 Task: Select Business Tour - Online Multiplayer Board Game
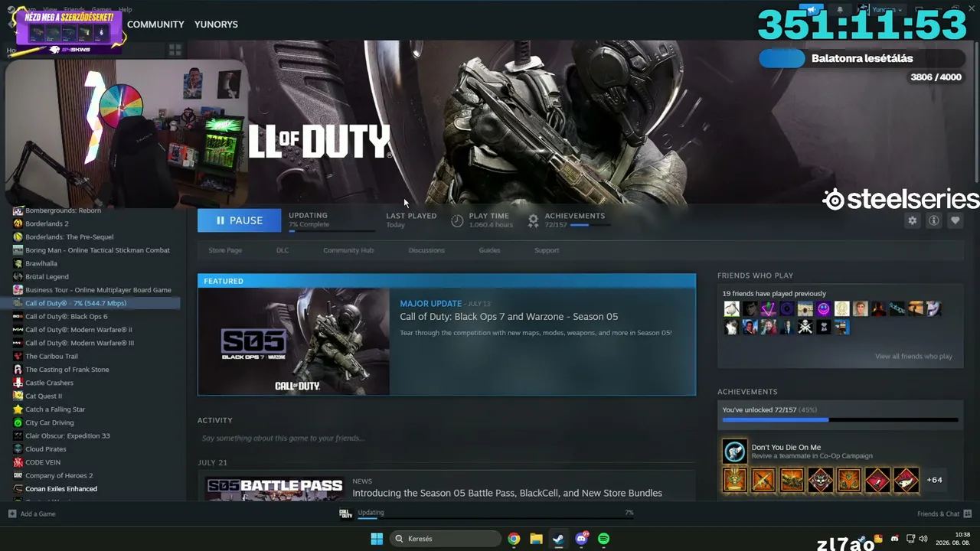tap(96, 290)
